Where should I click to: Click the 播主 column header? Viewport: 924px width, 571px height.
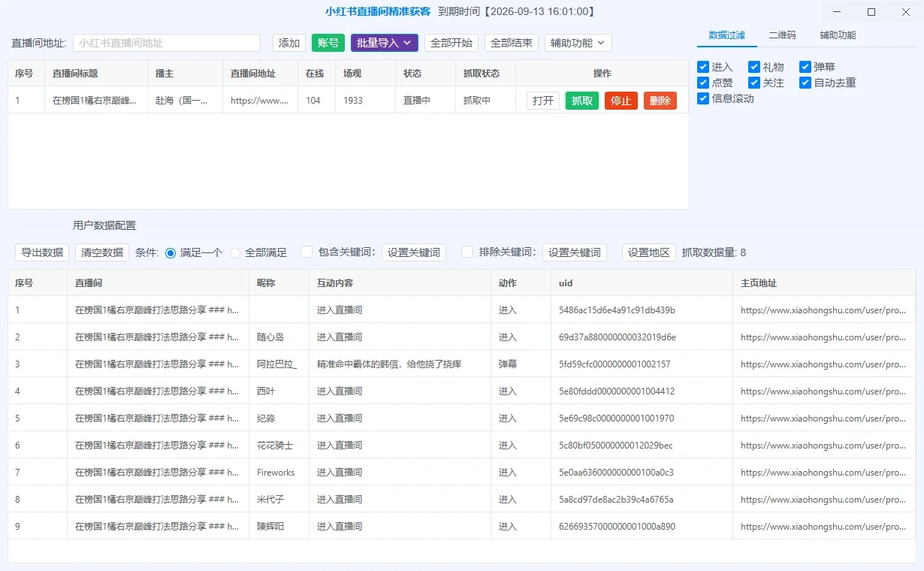[185, 73]
